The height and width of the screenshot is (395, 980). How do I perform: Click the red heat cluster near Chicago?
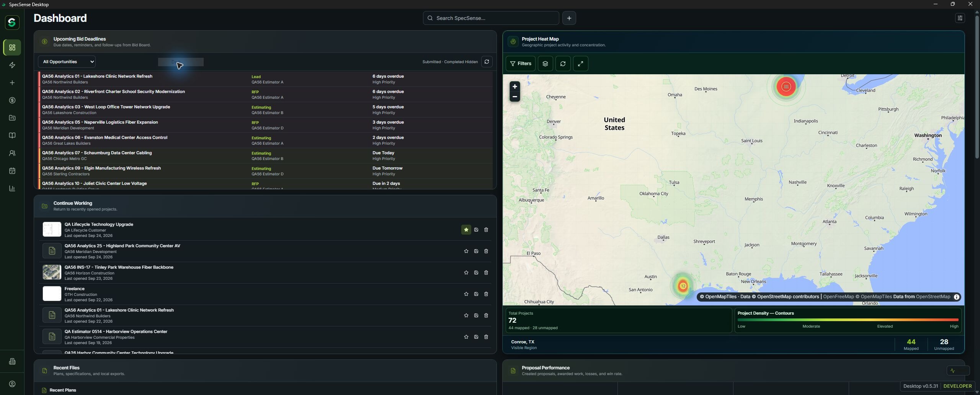[x=786, y=87]
